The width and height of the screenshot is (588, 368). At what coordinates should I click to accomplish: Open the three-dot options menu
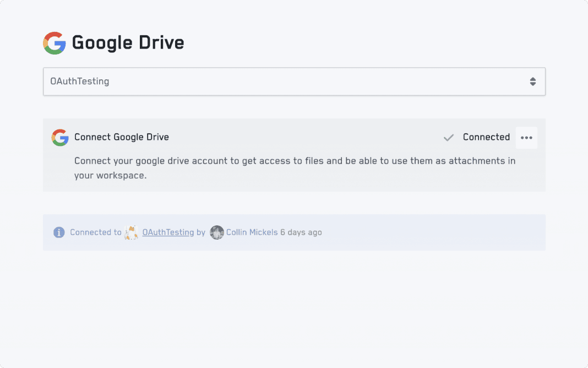[526, 138]
